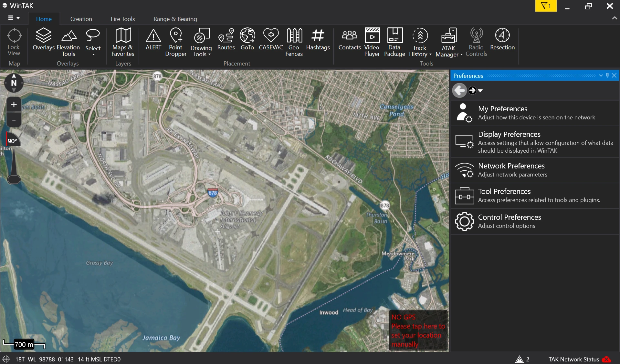The height and width of the screenshot is (364, 620).
Task: Click the map tilt slider handle
Action: [x=14, y=179]
